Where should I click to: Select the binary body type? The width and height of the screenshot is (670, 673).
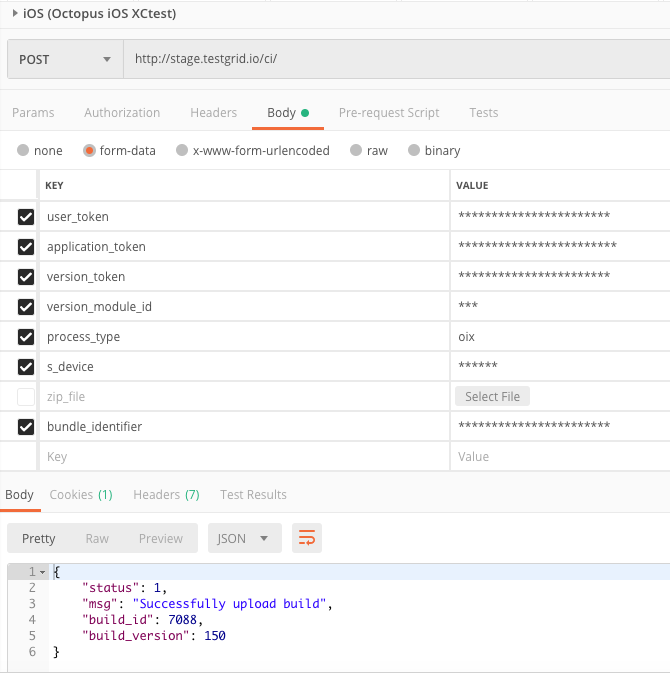coord(414,150)
